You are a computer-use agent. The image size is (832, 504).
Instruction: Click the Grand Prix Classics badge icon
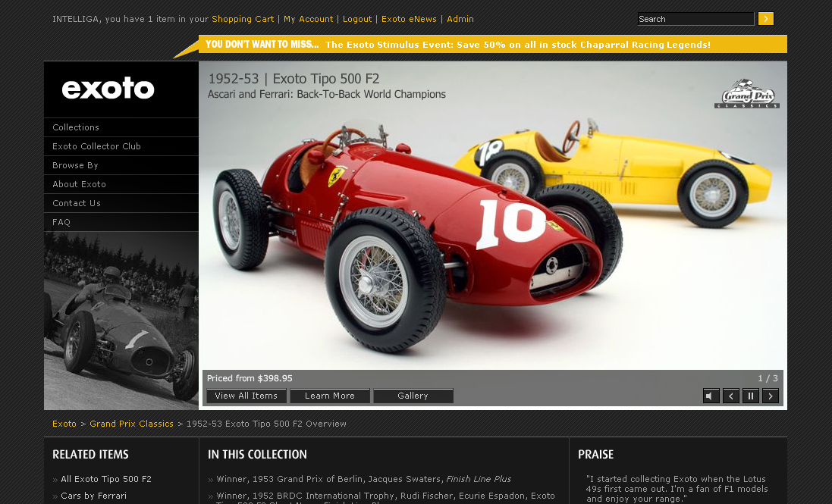pos(746,95)
